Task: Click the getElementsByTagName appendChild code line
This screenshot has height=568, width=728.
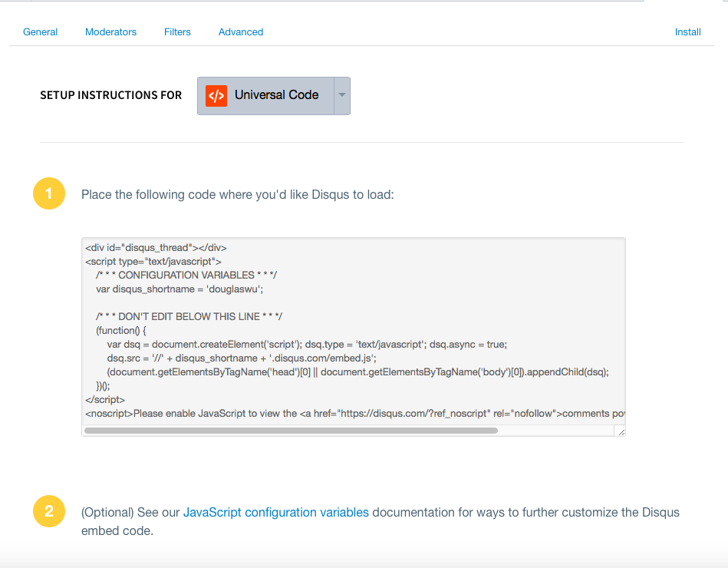Action: [357, 372]
